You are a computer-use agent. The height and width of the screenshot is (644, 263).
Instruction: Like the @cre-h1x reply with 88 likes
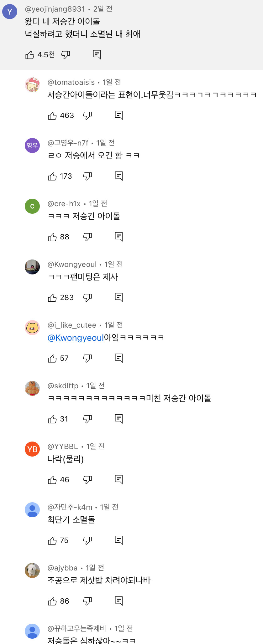coord(52,237)
